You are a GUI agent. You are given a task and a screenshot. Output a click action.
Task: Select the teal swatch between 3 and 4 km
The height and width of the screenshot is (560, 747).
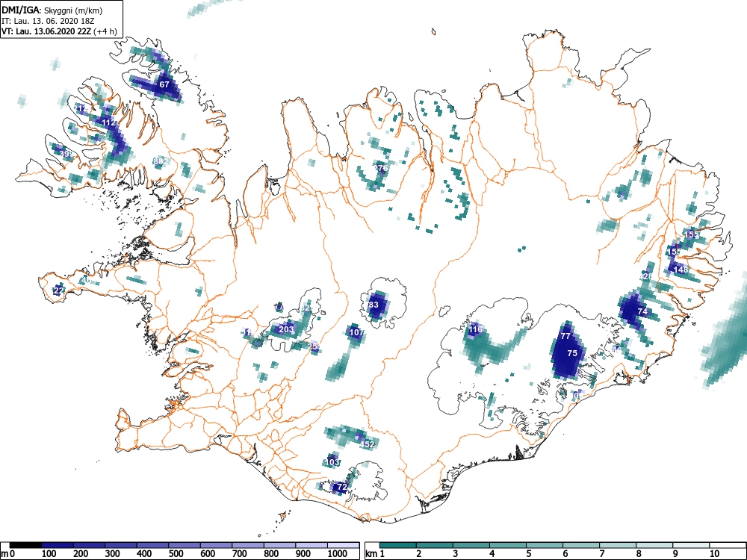pyautogui.click(x=471, y=545)
